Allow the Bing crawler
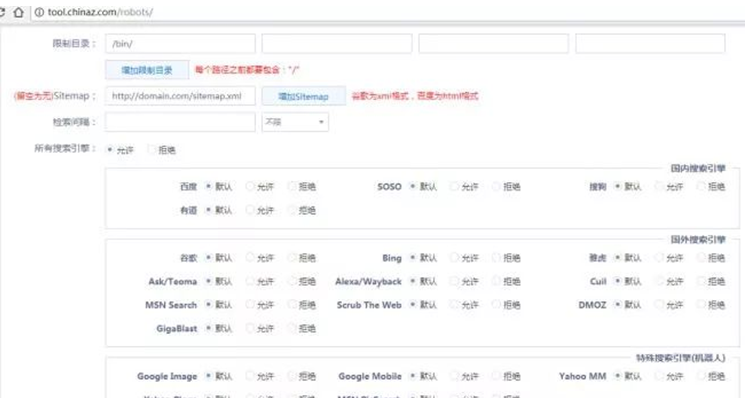Image resolution: width=745 pixels, height=398 pixels. point(454,257)
